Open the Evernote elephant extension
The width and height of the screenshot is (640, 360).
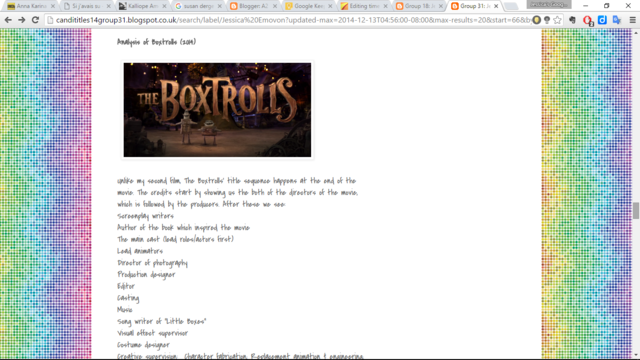click(x=572, y=20)
